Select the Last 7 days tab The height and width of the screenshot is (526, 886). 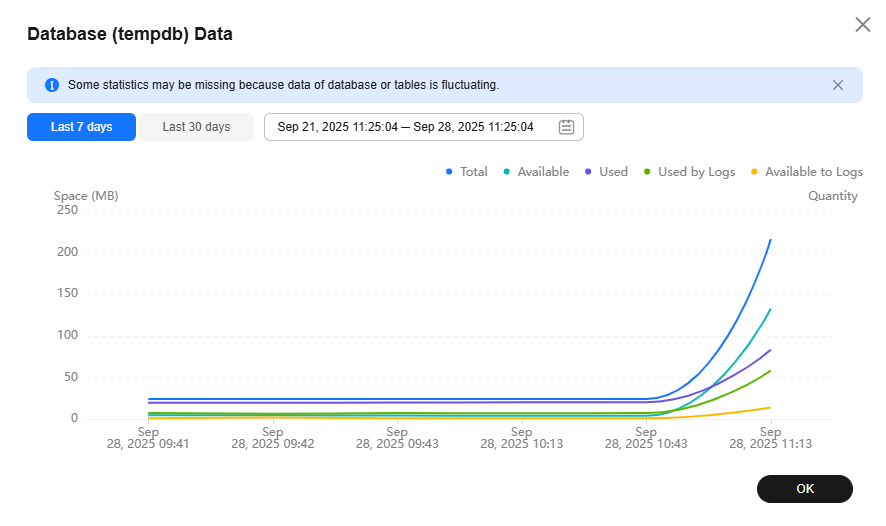81,127
